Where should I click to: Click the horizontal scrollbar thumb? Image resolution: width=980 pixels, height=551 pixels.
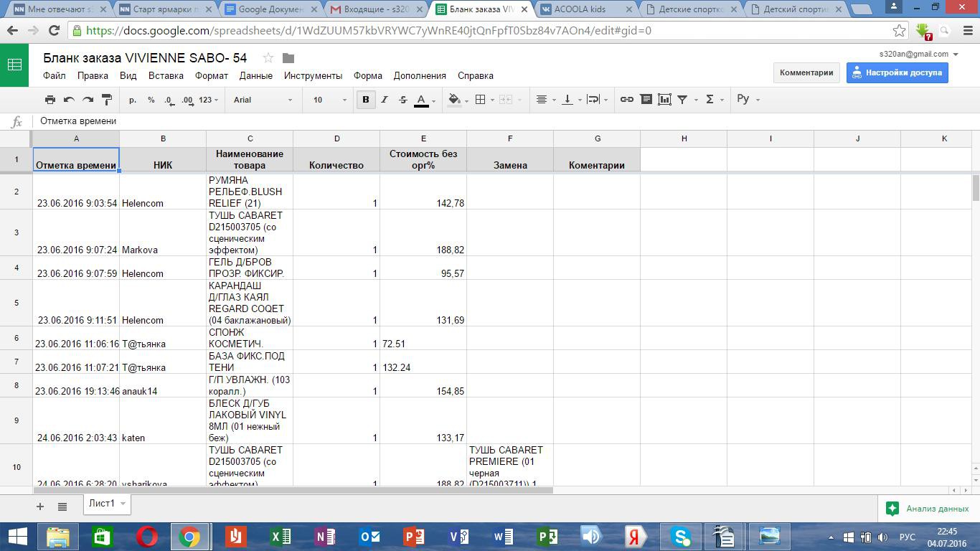(x=293, y=490)
